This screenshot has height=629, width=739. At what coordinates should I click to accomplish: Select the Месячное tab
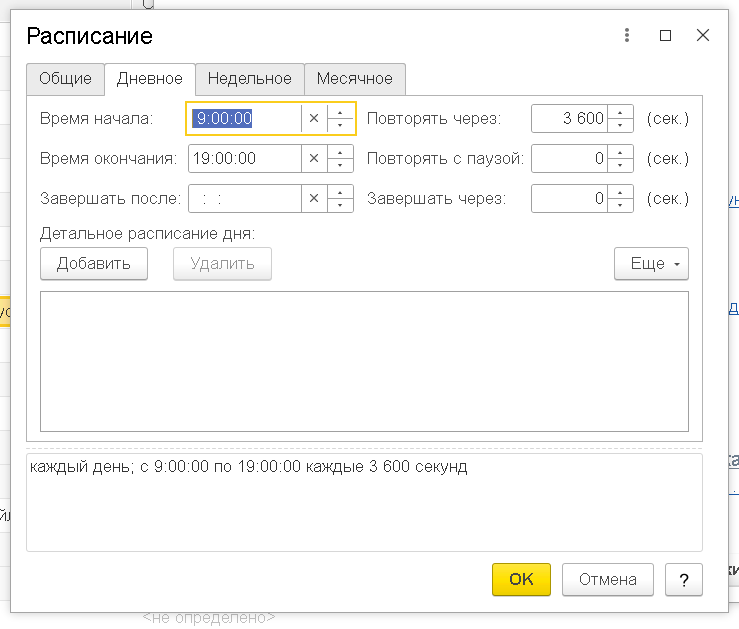pyautogui.click(x=354, y=79)
